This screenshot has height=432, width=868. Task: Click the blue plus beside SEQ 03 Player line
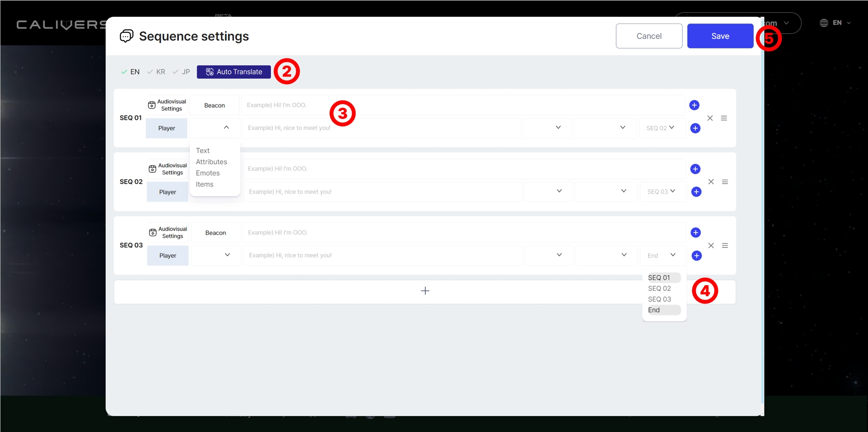click(697, 256)
